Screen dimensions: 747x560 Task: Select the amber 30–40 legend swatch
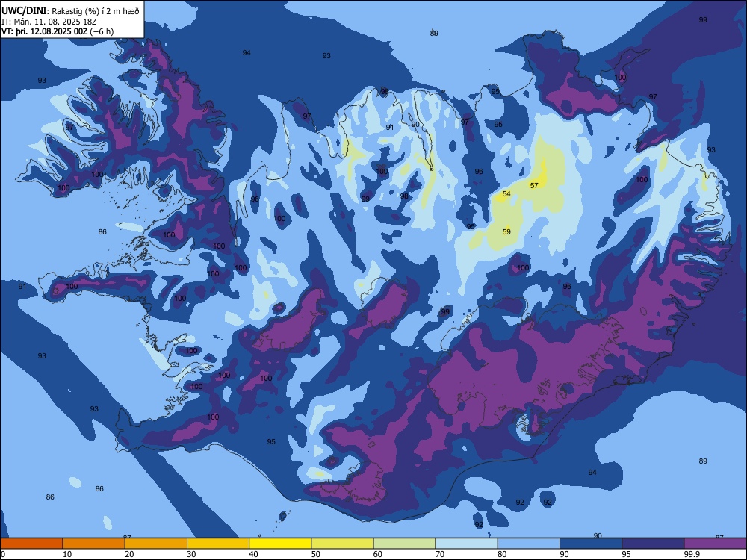tap(218, 544)
